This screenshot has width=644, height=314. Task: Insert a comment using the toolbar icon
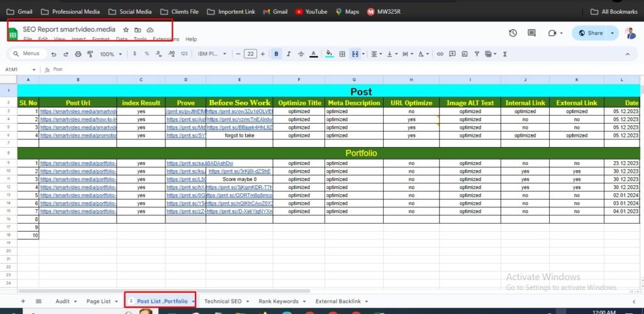pos(452,54)
